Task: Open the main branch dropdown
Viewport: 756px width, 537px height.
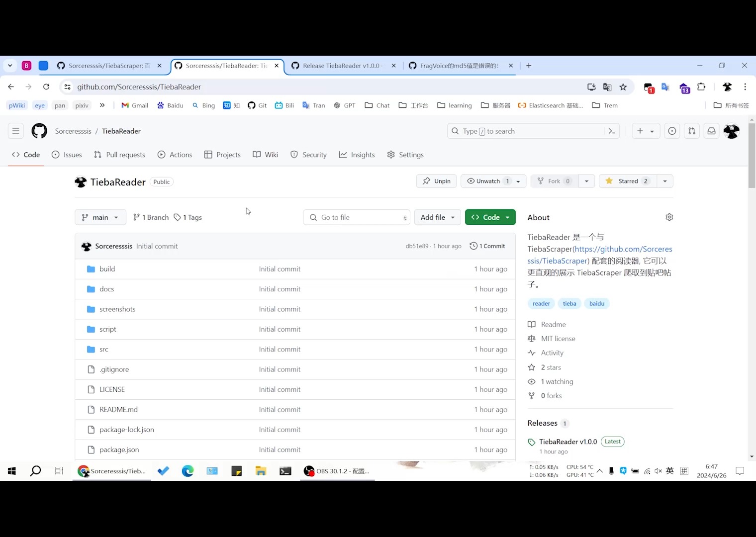Action: pyautogui.click(x=100, y=217)
